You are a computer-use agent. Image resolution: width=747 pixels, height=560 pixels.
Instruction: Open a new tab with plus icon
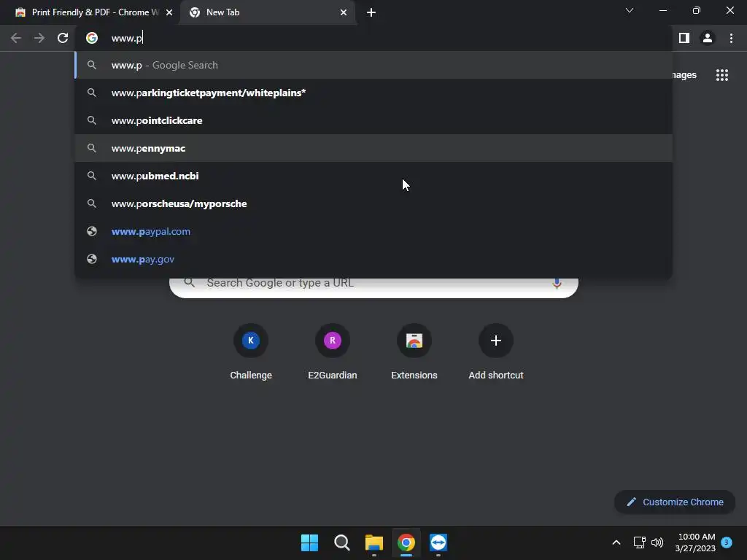point(371,12)
